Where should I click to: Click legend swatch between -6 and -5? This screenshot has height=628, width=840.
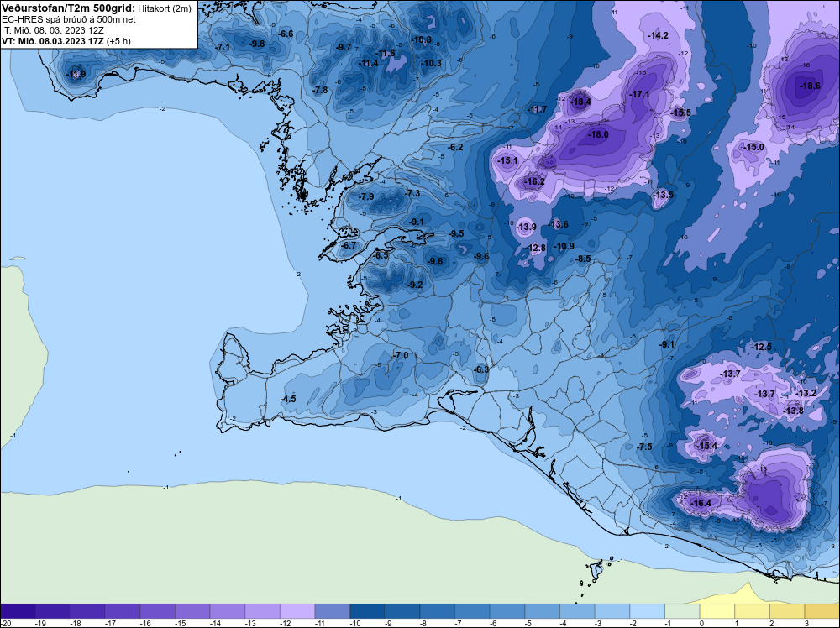click(x=507, y=611)
